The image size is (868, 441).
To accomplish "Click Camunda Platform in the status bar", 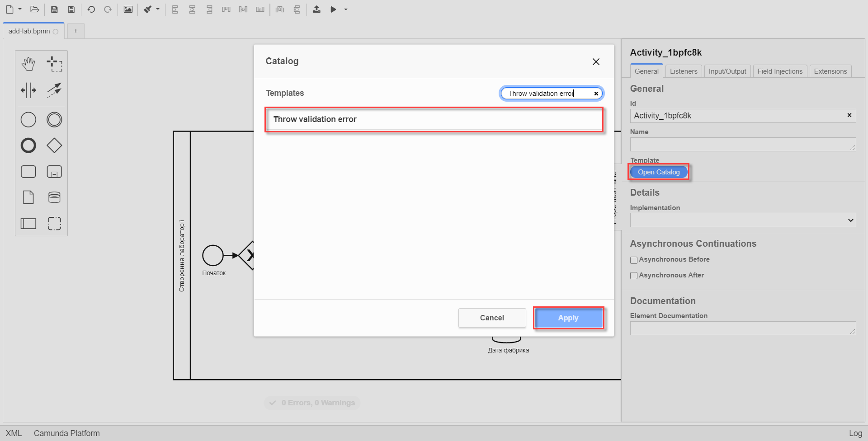I will coord(67,433).
